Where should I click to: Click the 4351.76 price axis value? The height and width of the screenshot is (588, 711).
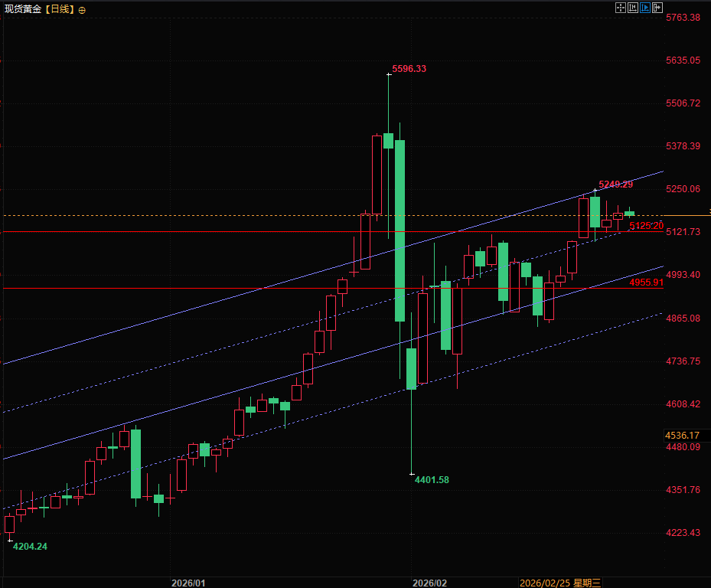(x=683, y=489)
